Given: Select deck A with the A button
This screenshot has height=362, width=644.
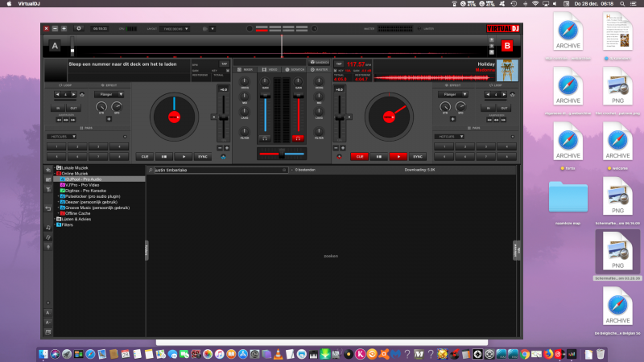Looking at the screenshot, I should click(x=55, y=46).
